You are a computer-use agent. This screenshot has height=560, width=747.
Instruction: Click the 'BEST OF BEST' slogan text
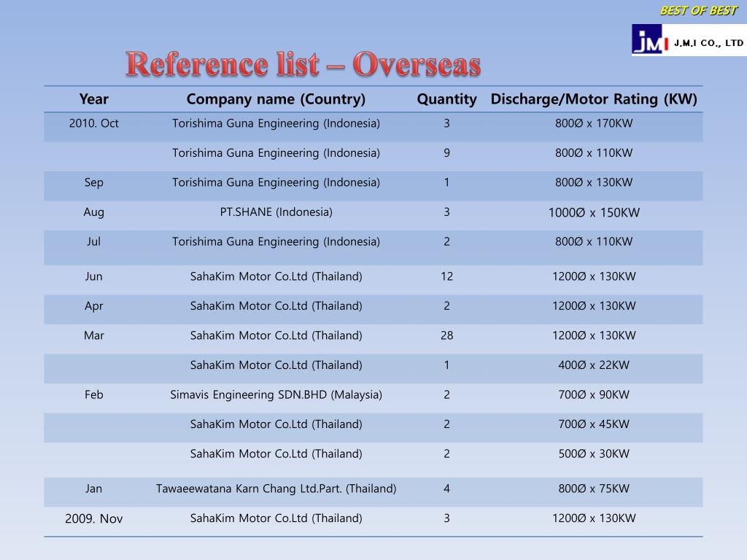(698, 10)
